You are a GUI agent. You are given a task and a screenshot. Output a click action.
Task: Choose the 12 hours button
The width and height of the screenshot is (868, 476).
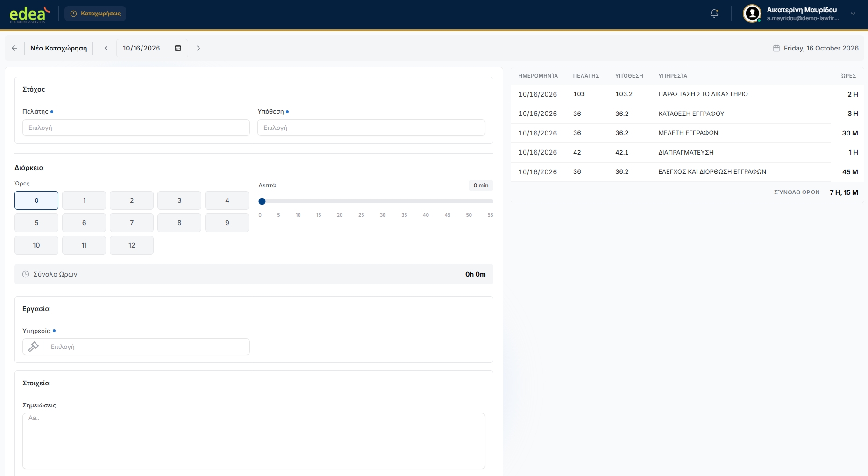pos(132,245)
